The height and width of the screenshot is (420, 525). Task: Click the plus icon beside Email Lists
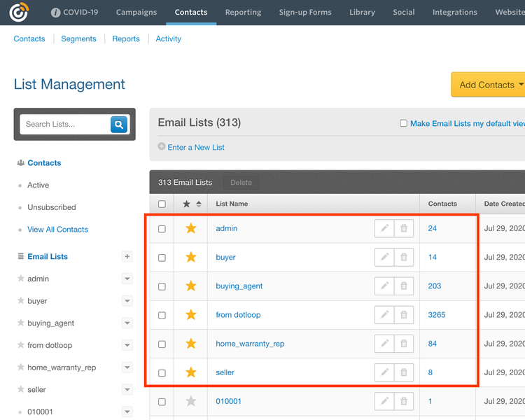(x=127, y=257)
